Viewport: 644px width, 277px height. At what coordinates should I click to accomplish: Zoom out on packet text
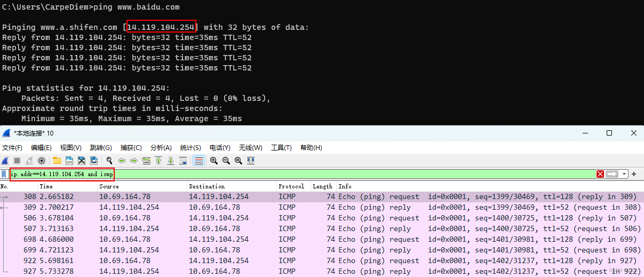coord(226,161)
